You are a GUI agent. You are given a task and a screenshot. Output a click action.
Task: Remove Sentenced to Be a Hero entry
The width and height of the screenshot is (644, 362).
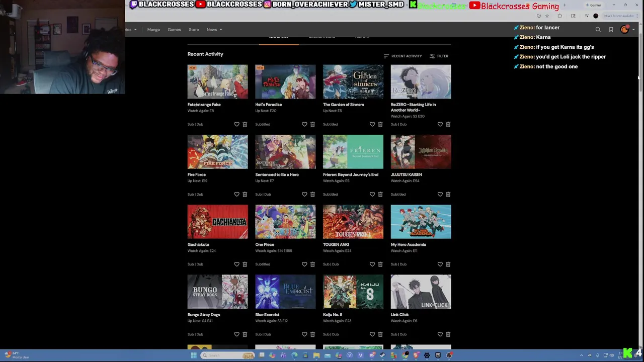(312, 194)
